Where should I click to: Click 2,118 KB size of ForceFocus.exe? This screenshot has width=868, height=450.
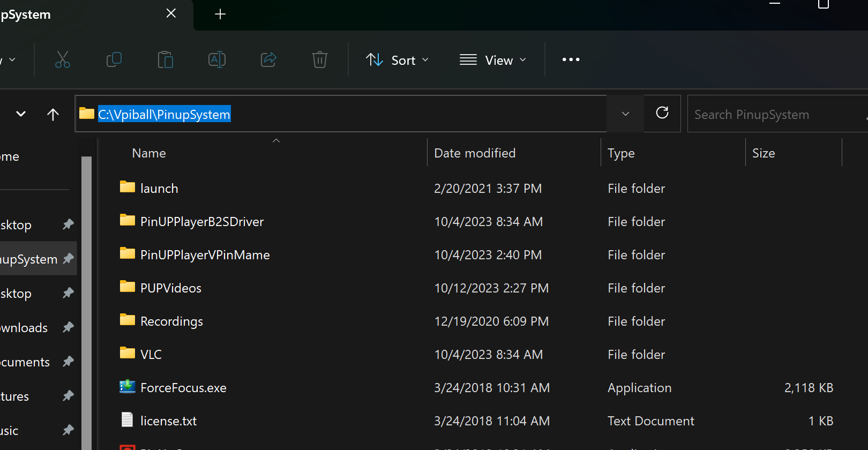[x=809, y=388]
